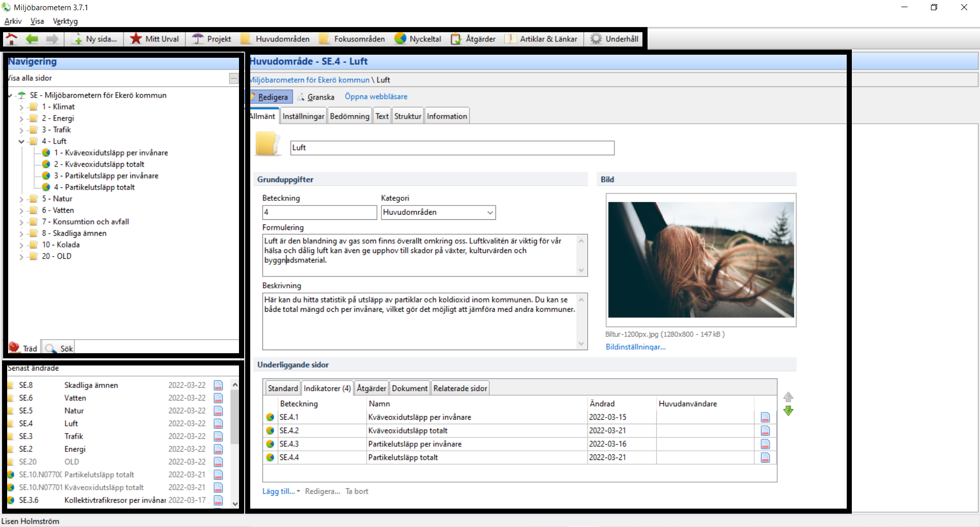Image resolution: width=980 pixels, height=527 pixels.
Task: Open the Nyckeltal section
Action: click(x=418, y=39)
